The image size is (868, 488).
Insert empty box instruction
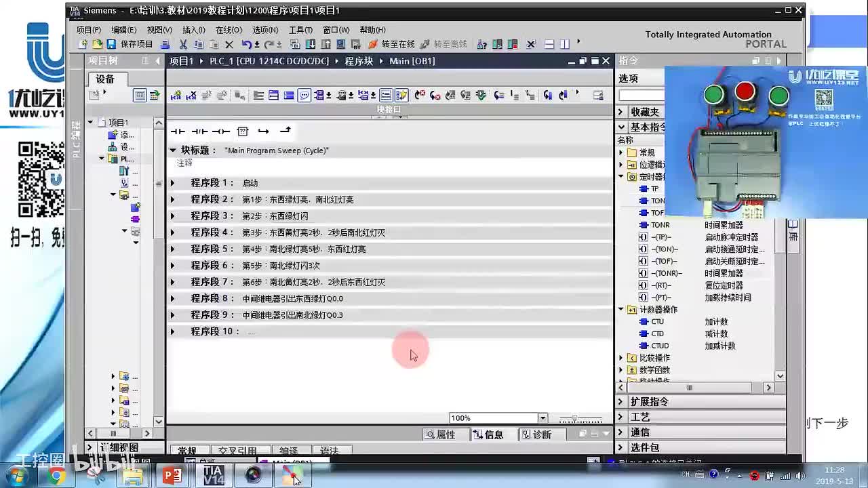pos(243,131)
